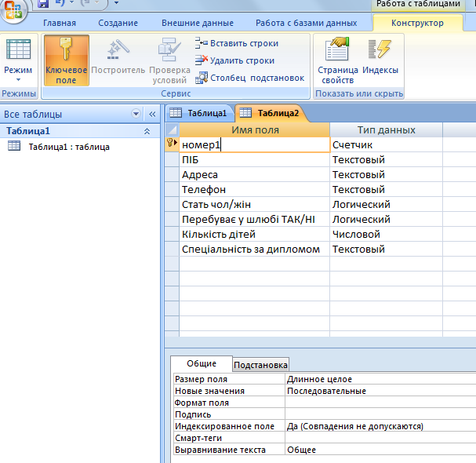Screen dimensions: 476x463
Task: Click Удалить строки in the ribbon
Action: click(235, 60)
